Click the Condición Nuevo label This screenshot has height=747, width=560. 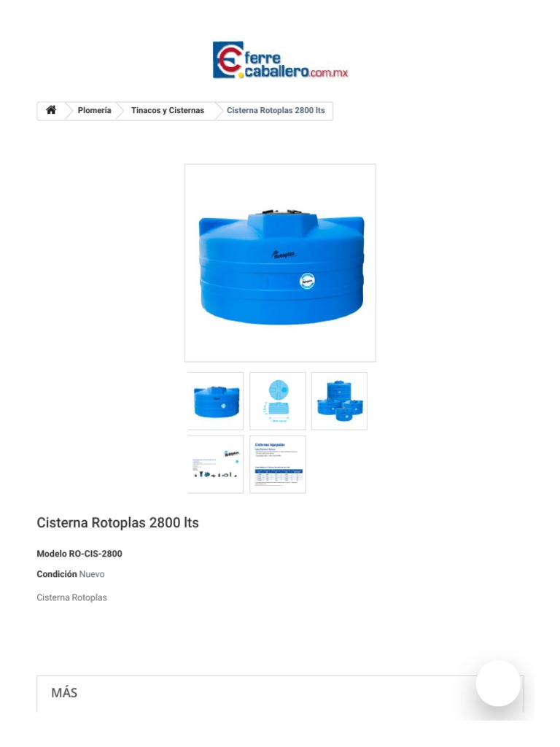[71, 574]
